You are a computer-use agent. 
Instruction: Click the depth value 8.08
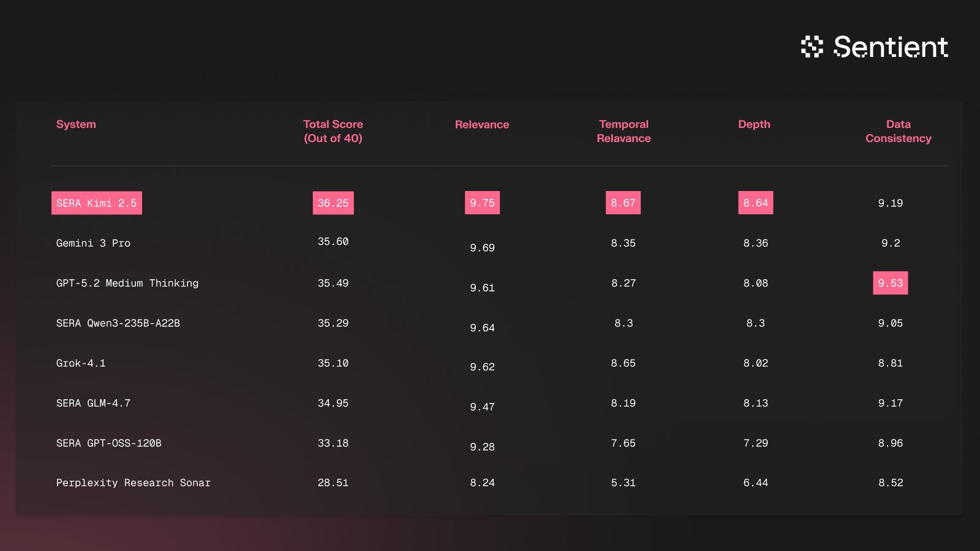(755, 283)
